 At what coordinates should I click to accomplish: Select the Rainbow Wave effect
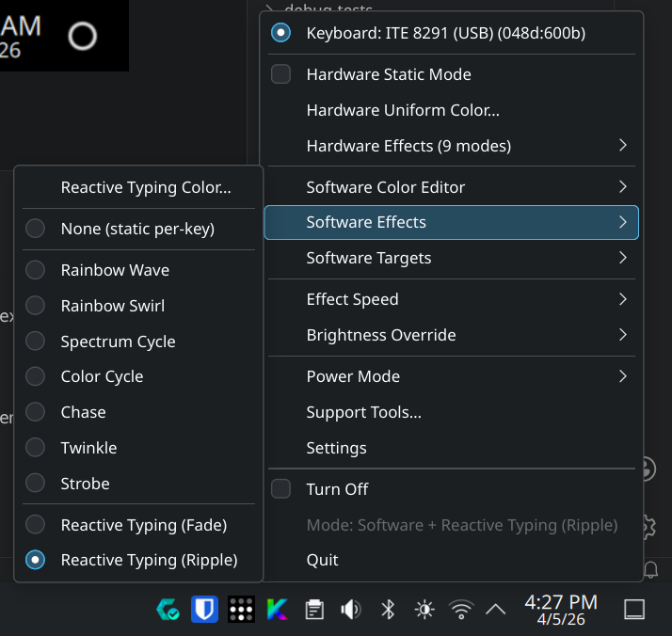point(138,270)
